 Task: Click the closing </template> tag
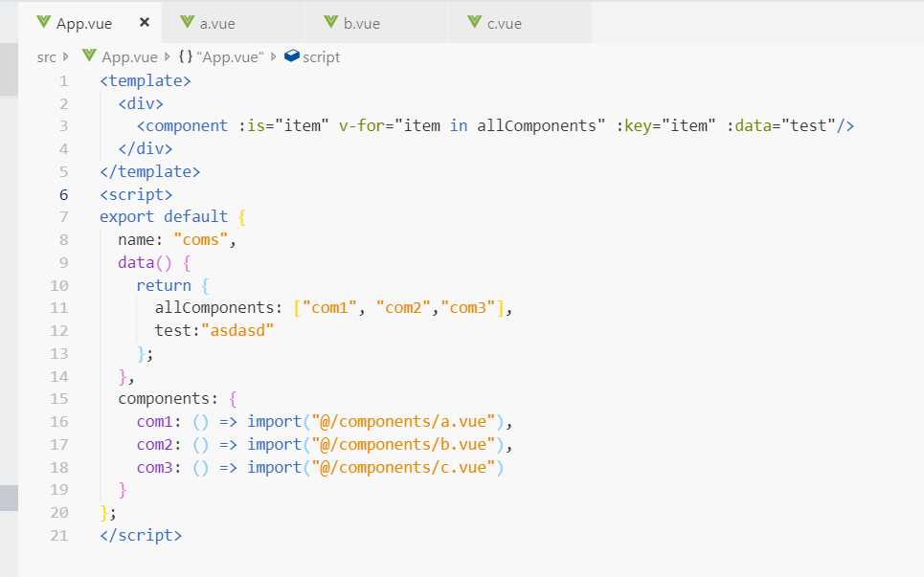pyautogui.click(x=150, y=172)
